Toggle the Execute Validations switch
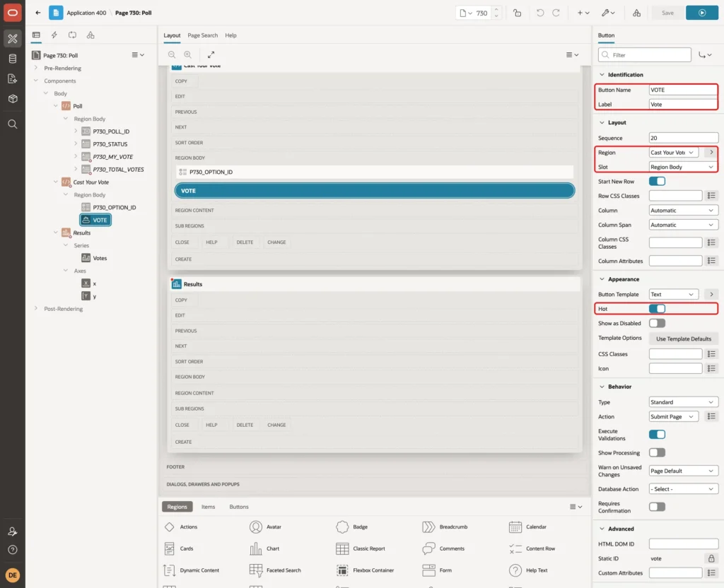Viewport: 724px width, 588px height. [x=657, y=435]
